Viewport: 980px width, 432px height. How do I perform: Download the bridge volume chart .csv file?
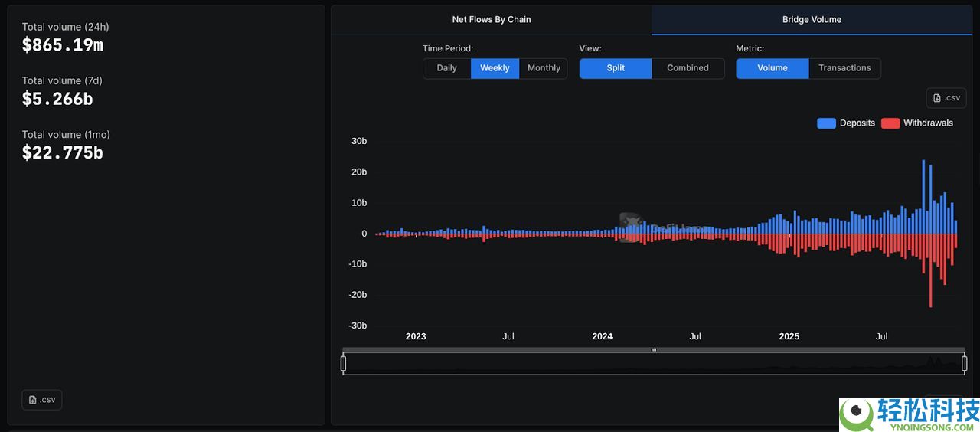point(946,98)
